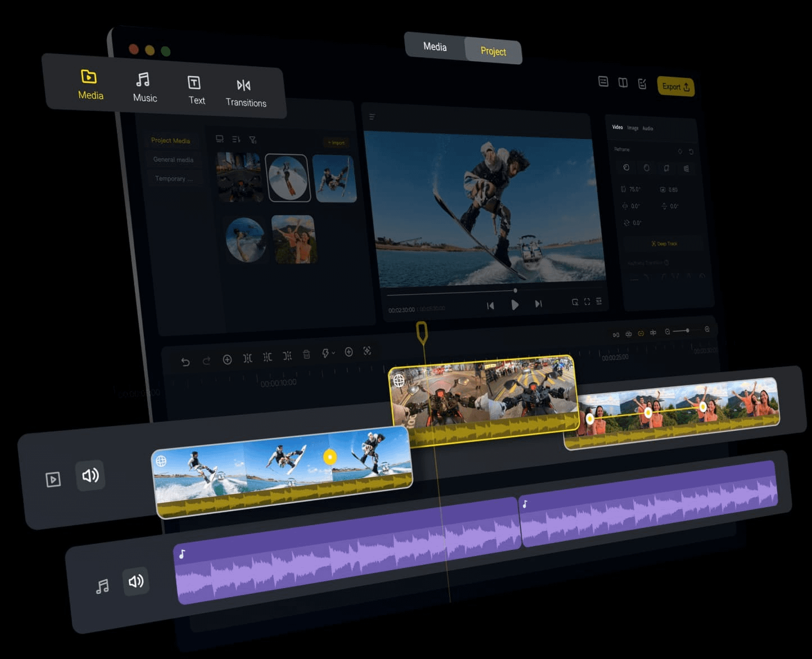812x659 pixels.
Task: Open the sort order menu in media panel
Action: [236, 139]
